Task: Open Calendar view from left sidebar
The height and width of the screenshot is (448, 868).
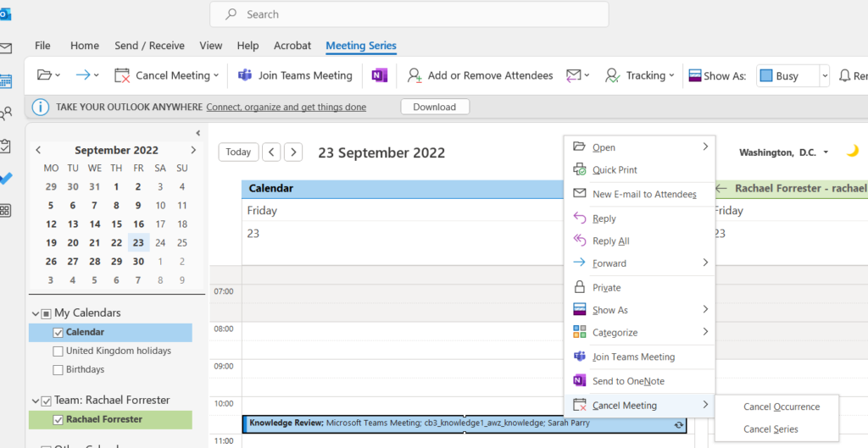Action: click(x=6, y=81)
